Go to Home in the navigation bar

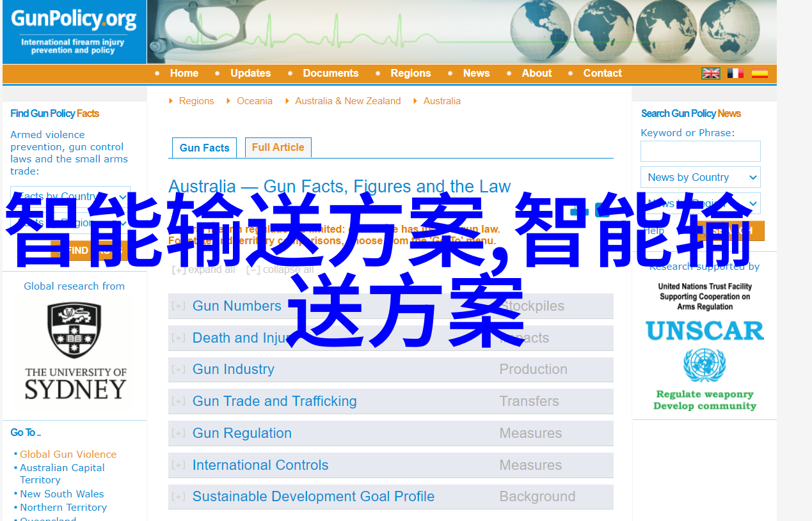coord(184,74)
